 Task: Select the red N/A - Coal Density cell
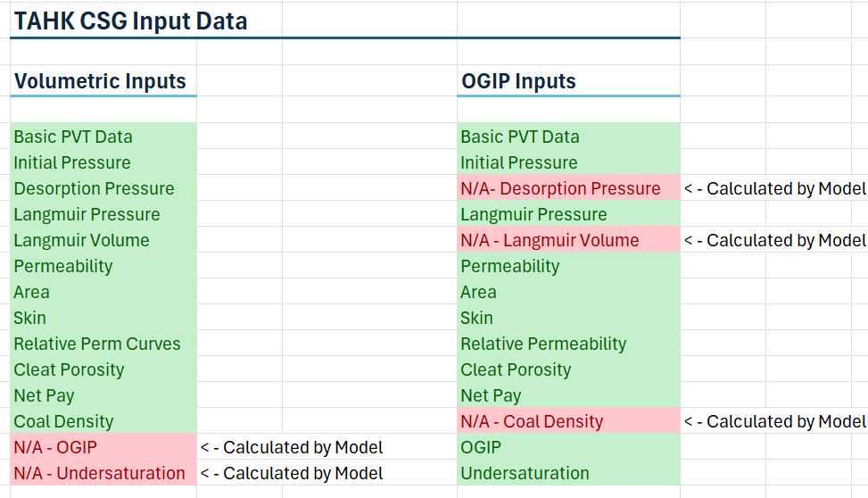tap(532, 421)
